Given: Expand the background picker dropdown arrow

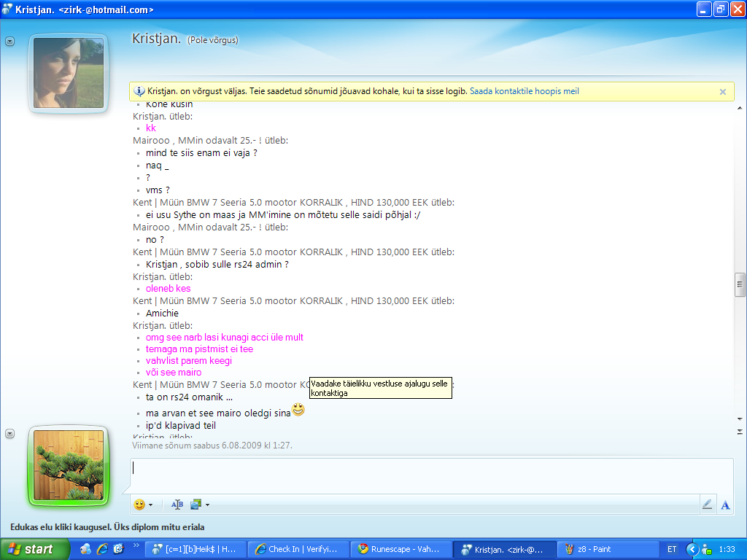Looking at the screenshot, I should pos(207,505).
